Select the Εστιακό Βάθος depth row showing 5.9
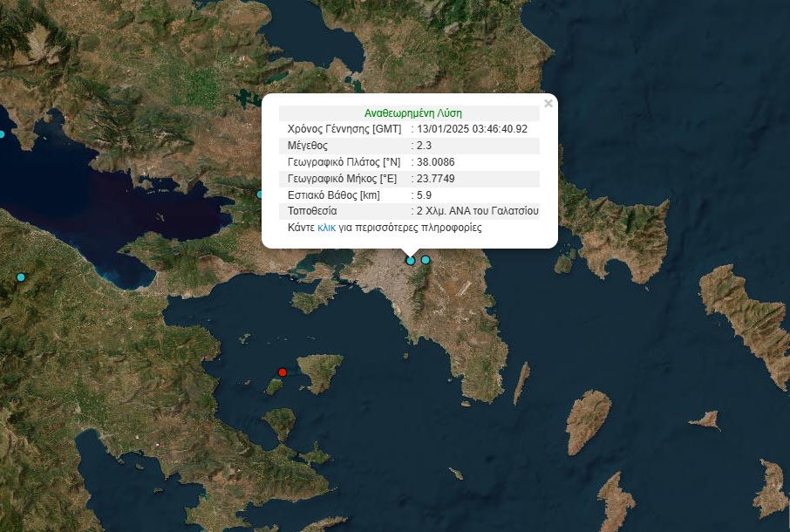 (x=412, y=194)
